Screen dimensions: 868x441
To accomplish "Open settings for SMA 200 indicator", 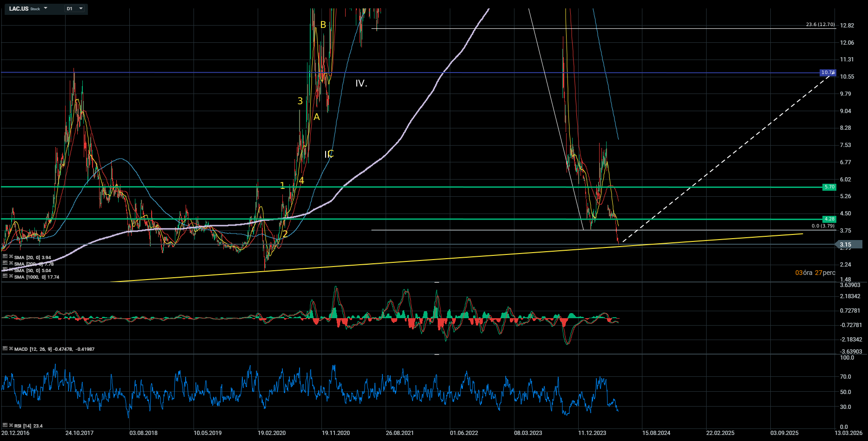I will [5, 263].
